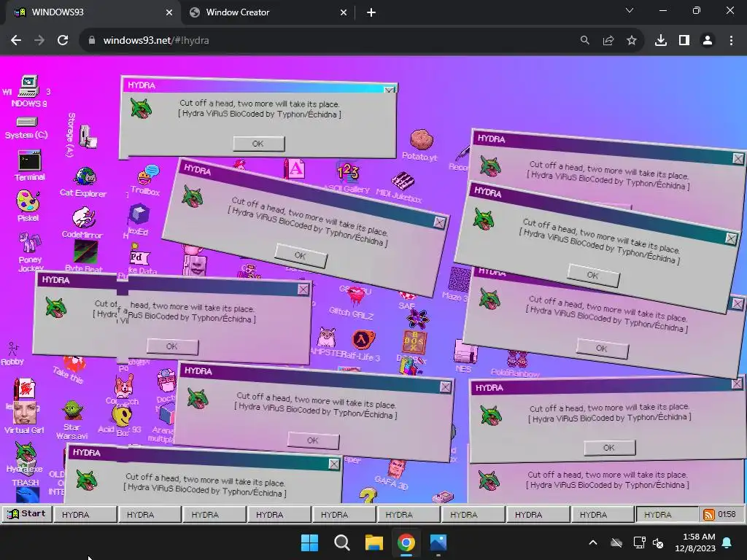Click the windows93.net address bar
747x560 pixels.
point(329,41)
